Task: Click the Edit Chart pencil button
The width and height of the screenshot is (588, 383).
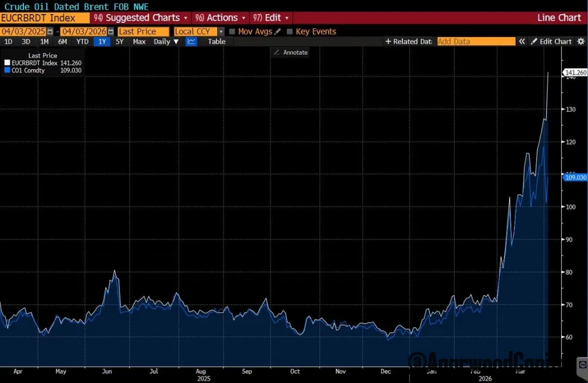Action: (551, 41)
